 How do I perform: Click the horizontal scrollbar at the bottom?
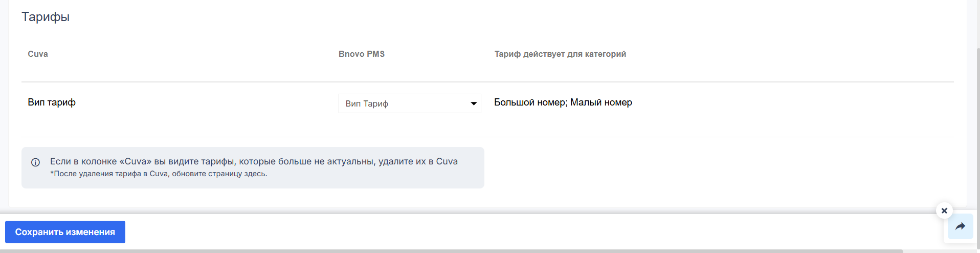[450, 251]
